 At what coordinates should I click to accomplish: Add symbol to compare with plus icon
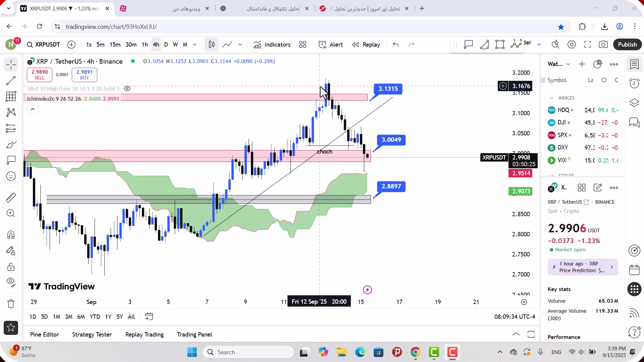71,45
